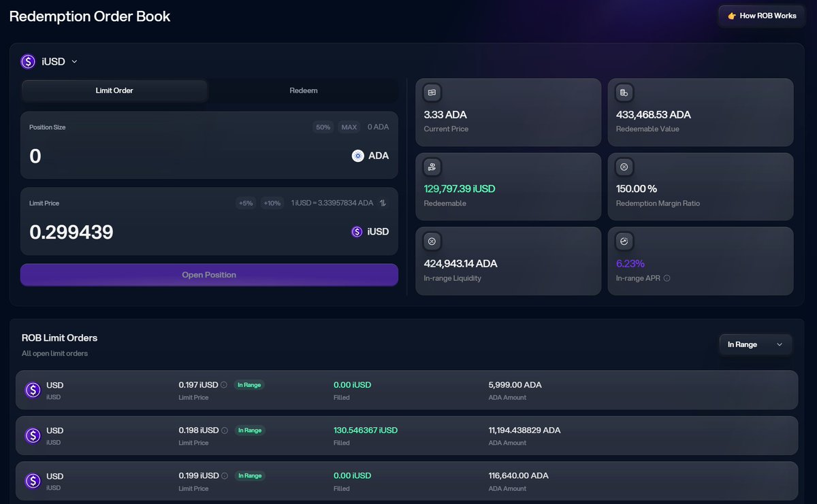Click the Redeemable iUSD hand-with-coin icon
817x504 pixels.
coord(432,166)
